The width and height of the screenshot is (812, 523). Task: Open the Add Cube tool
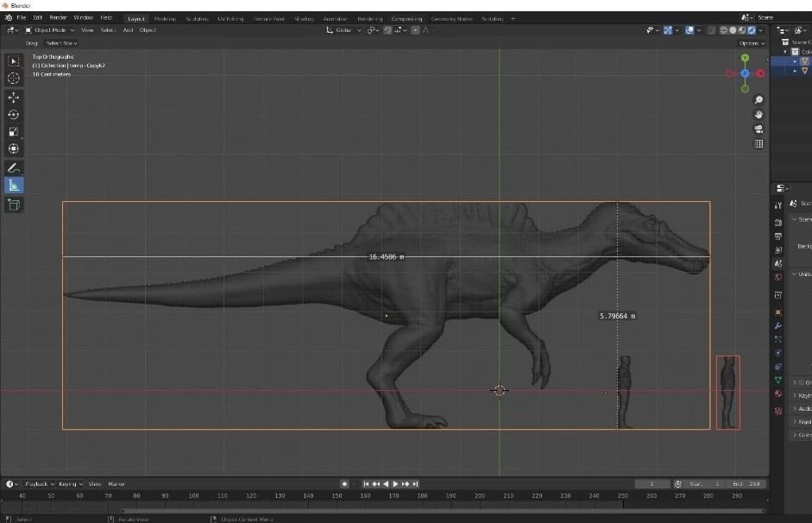coord(14,205)
